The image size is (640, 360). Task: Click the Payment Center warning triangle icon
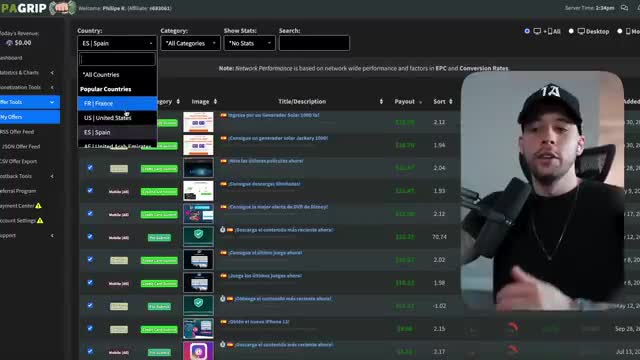pyautogui.click(x=38, y=206)
